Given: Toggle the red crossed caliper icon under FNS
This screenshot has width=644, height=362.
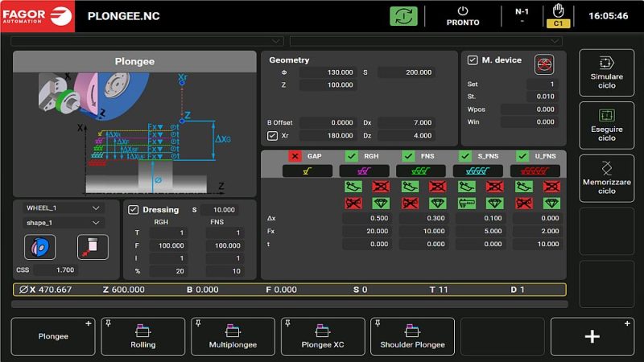Looking at the screenshot, I should pyautogui.click(x=410, y=204).
